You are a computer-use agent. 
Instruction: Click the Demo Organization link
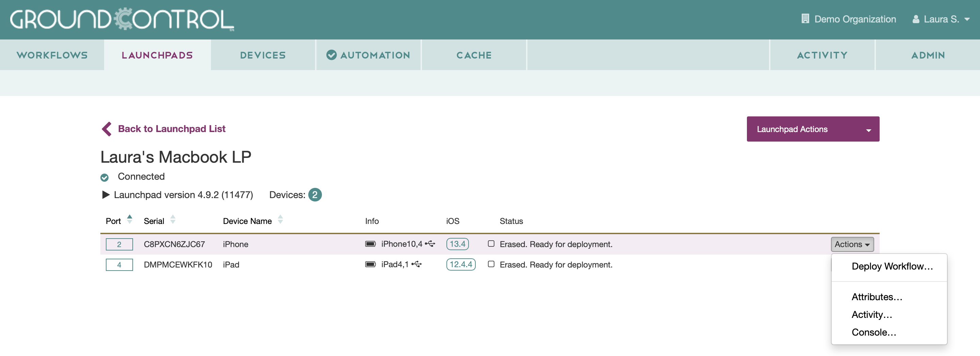tap(855, 19)
